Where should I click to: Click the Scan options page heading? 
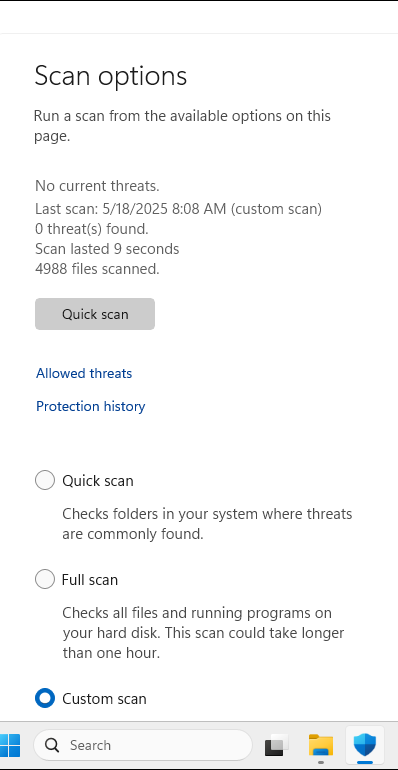(111, 76)
